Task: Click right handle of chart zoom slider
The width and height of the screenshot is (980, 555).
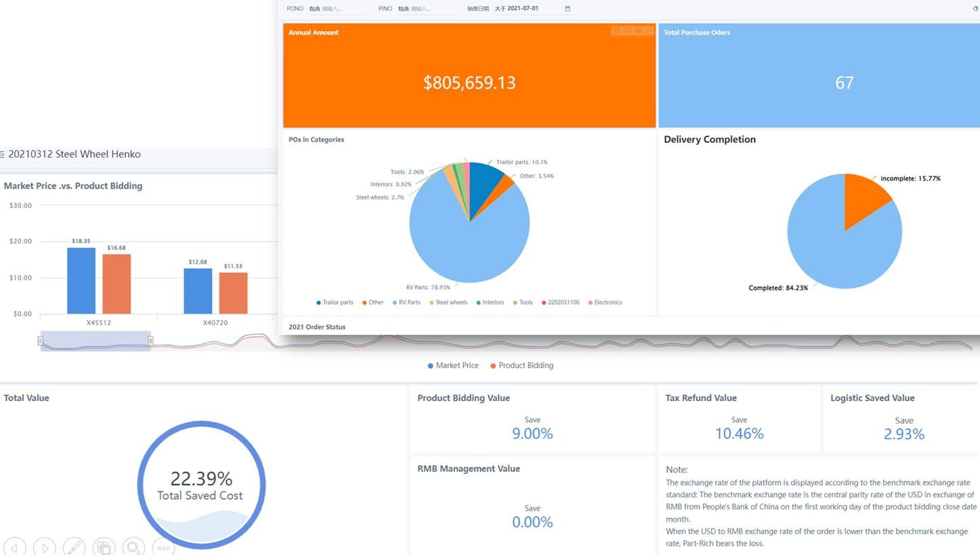Action: [x=150, y=341]
